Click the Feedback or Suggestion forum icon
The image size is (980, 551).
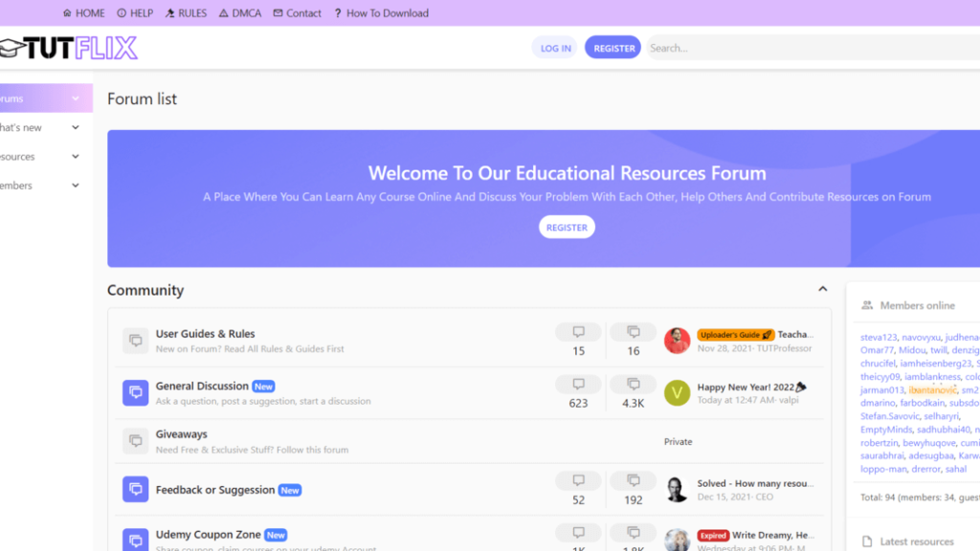[x=134, y=489]
